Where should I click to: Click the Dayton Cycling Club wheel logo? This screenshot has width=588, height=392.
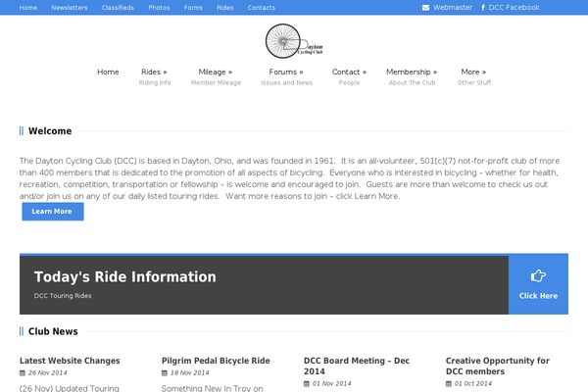(x=294, y=41)
